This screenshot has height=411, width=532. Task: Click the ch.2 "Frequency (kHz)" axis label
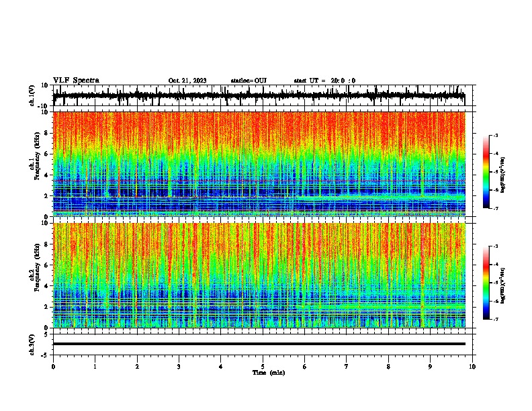click(37, 267)
